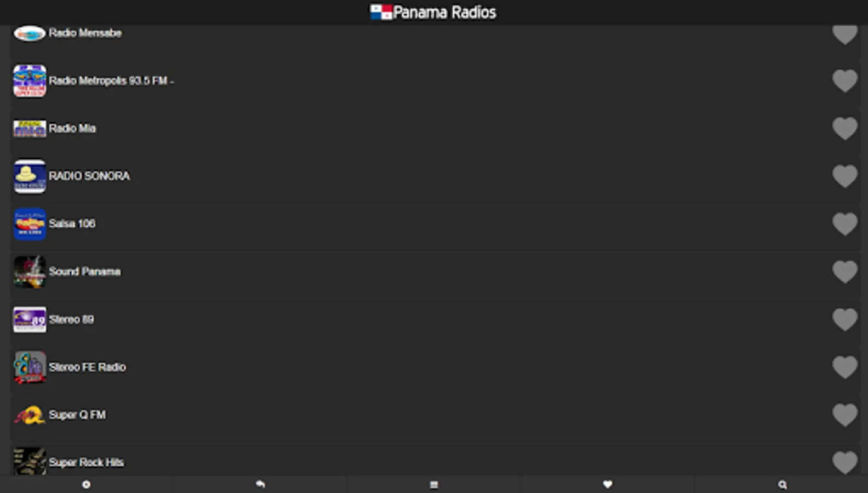
Task: Open settings gear in bottom bar
Action: pyautogui.click(x=86, y=484)
